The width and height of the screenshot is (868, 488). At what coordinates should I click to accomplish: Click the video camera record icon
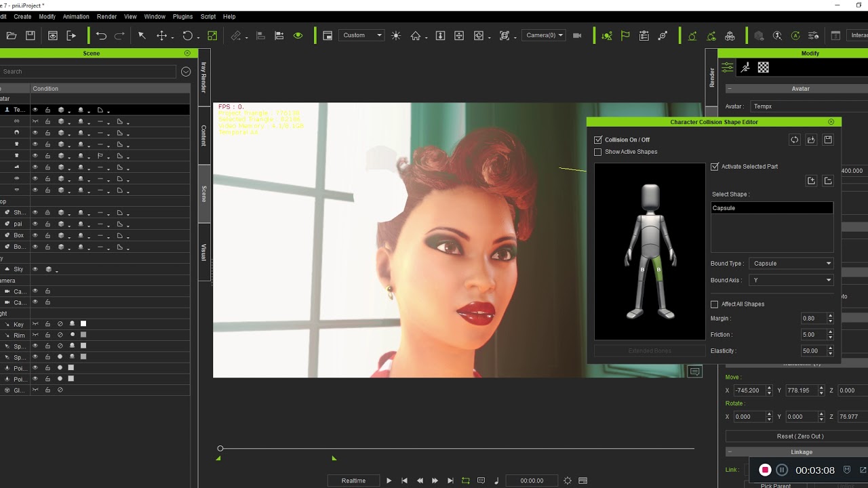(577, 35)
